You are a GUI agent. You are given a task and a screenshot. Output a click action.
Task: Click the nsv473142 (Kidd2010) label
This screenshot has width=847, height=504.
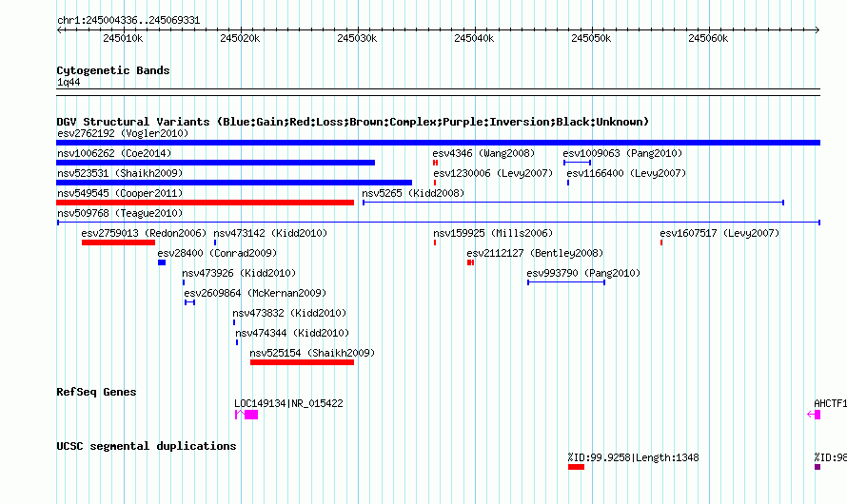pos(270,233)
